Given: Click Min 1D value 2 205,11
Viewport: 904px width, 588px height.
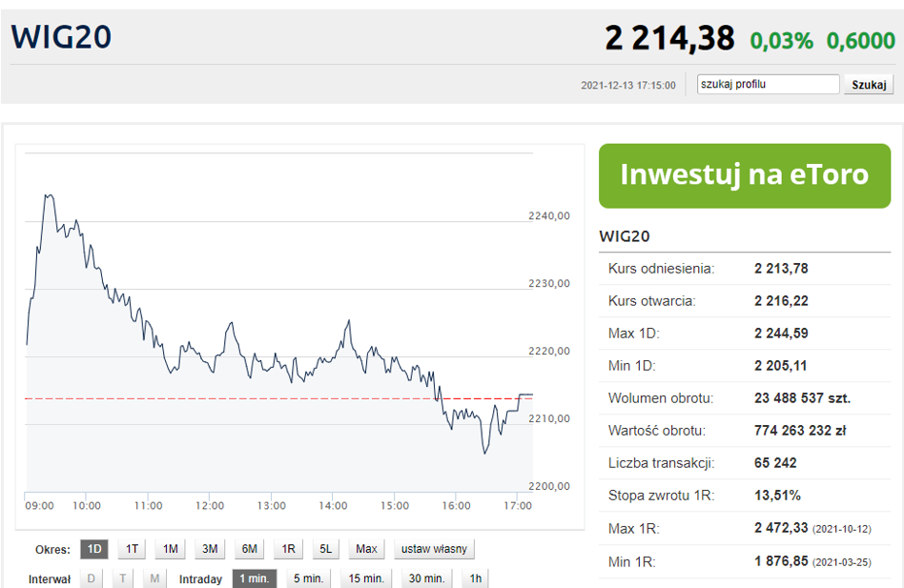Looking at the screenshot, I should [780, 365].
